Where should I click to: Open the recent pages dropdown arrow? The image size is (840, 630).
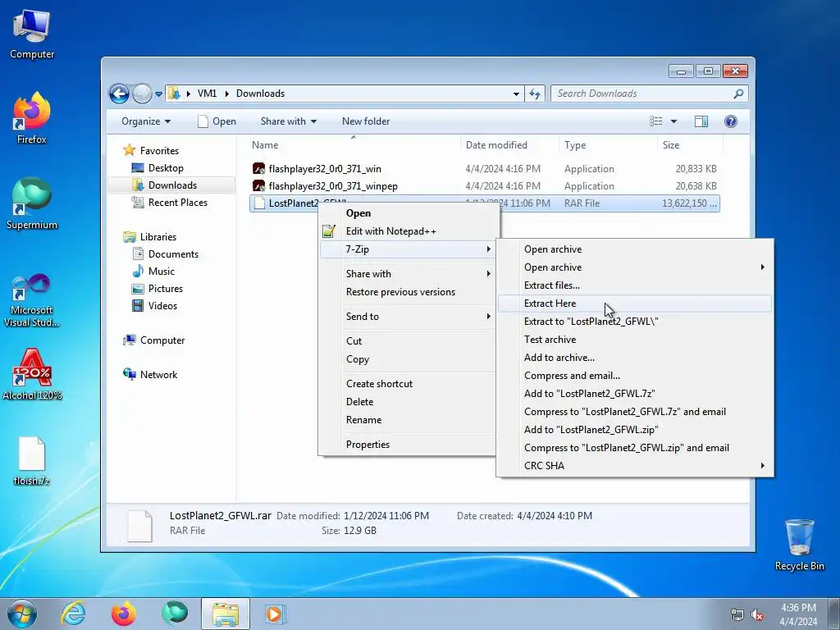[x=158, y=94]
